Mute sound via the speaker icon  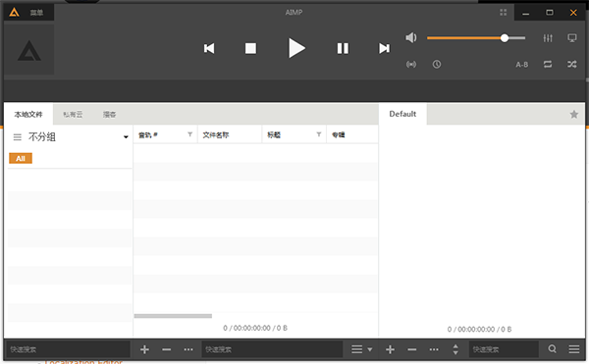[x=411, y=37]
